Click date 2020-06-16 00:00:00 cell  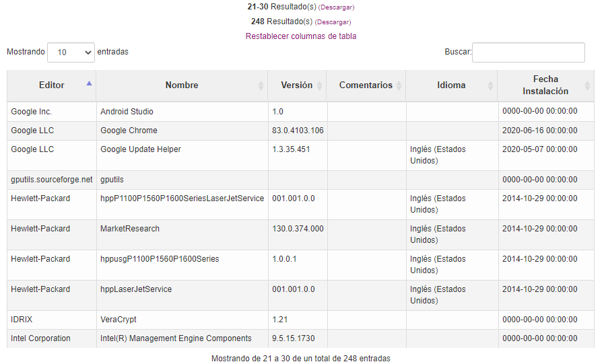click(x=546, y=131)
